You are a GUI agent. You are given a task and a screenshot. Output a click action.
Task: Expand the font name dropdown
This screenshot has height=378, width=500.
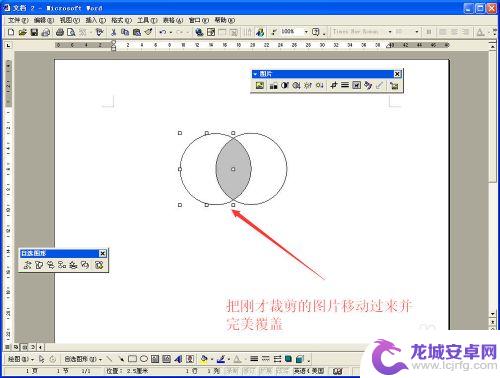coord(390,32)
